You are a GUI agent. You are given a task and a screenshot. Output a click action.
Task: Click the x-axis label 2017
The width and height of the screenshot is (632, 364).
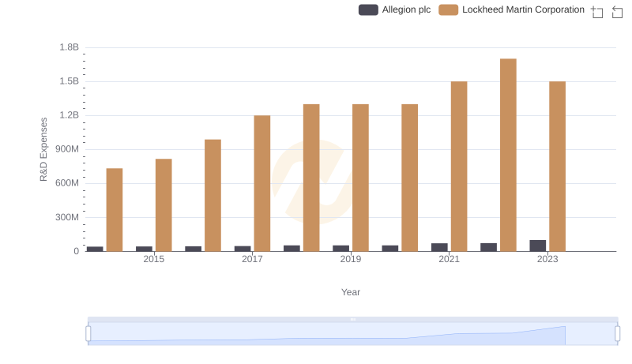[x=252, y=259]
